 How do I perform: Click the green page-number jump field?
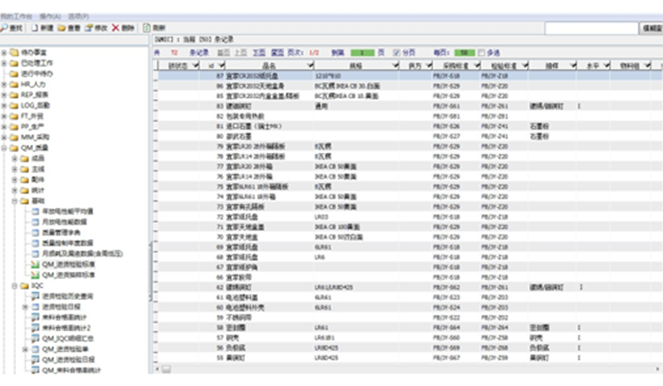pyautogui.click(x=362, y=53)
